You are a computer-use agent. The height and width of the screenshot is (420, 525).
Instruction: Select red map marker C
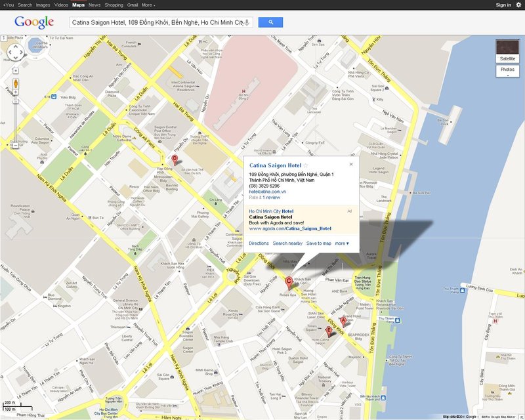289,283
